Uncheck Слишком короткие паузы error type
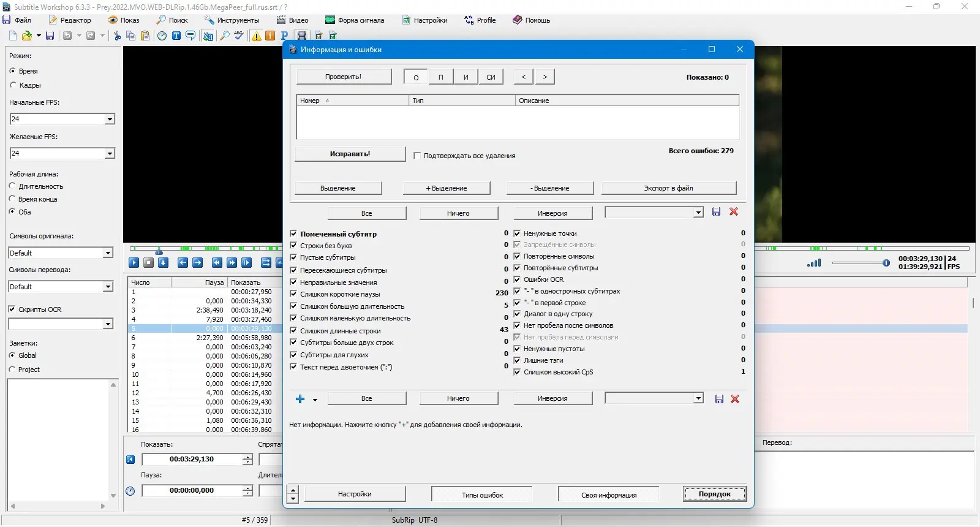Screen dimensions: 980x527 293,294
